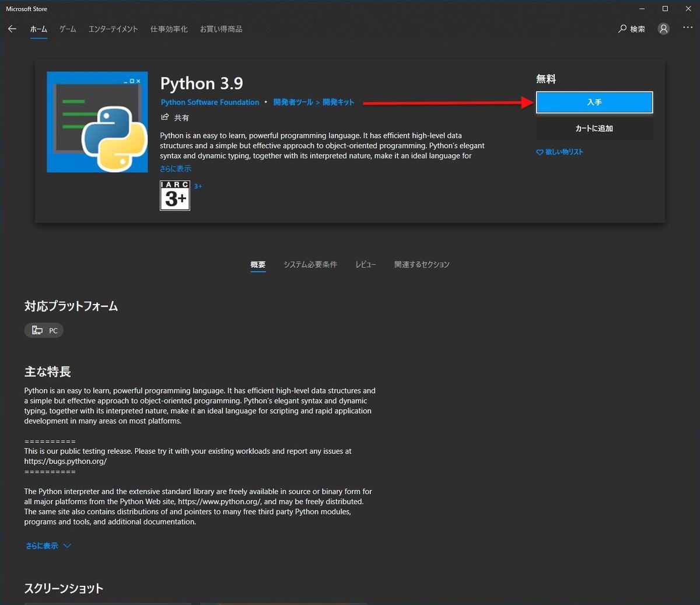Click the 対応プラットフォーム heading
Viewport: 700px width, 605px height.
[71, 306]
